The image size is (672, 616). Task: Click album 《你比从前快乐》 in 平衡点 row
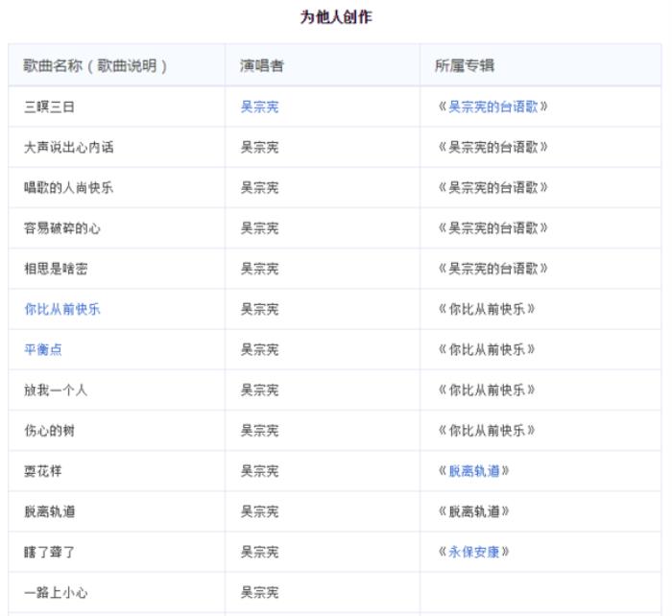click(x=487, y=349)
